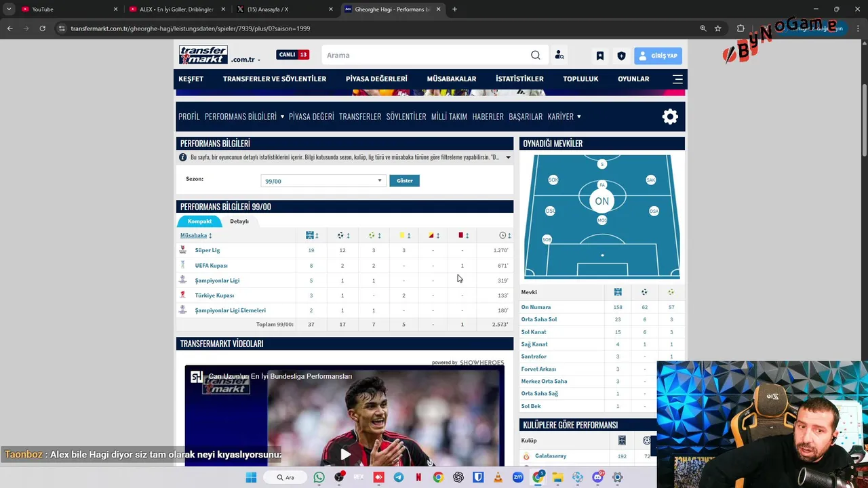Open the hamburger menu in navy bar
Screen dimensions: 868x488
677,79
